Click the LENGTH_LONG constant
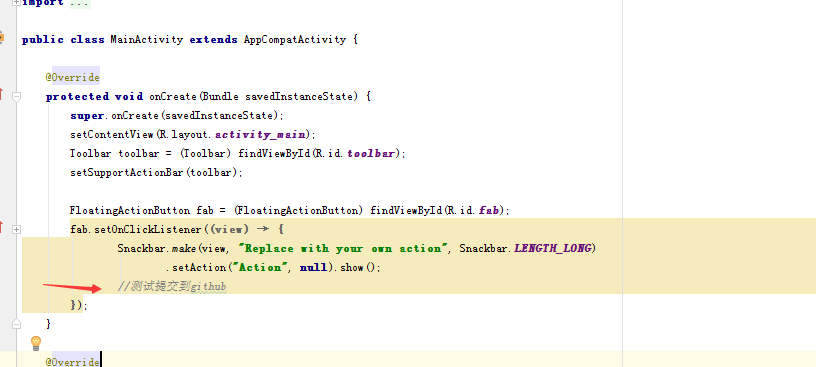This screenshot has height=367, width=816. (x=553, y=248)
